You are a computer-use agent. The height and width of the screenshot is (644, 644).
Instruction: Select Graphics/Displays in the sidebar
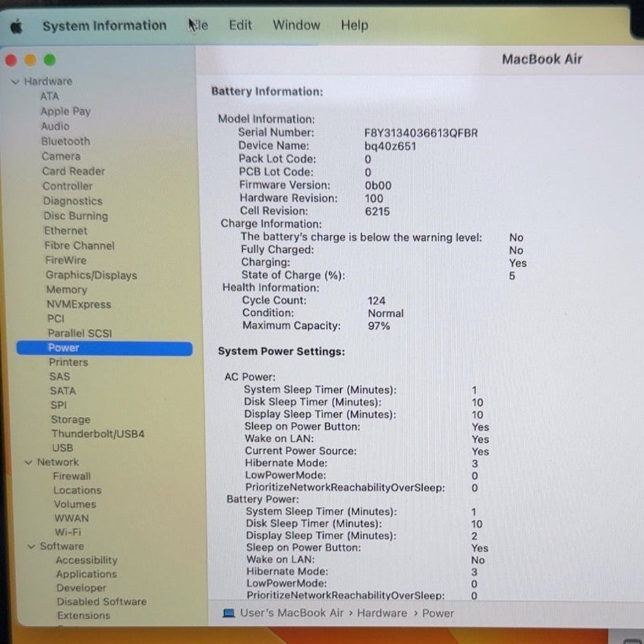pyautogui.click(x=91, y=275)
